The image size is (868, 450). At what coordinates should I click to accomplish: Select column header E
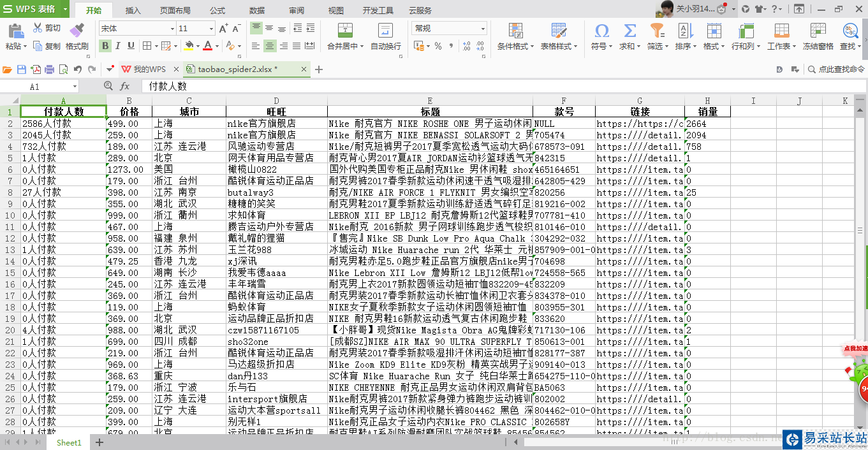pos(430,101)
